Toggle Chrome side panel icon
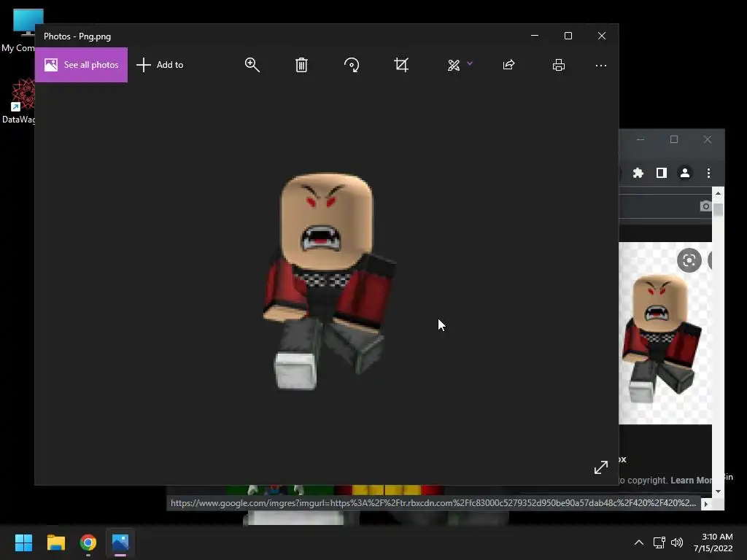The height and width of the screenshot is (560, 747). 662,173
